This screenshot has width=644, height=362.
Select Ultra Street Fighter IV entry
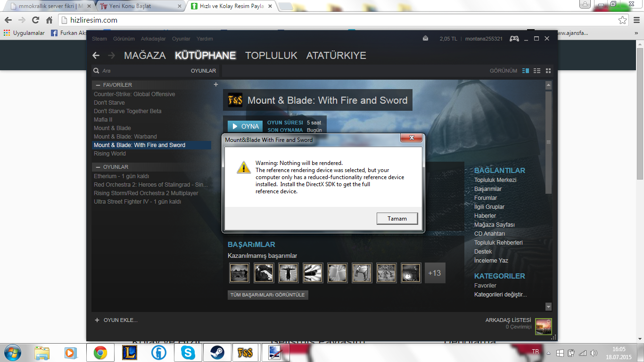137,202
